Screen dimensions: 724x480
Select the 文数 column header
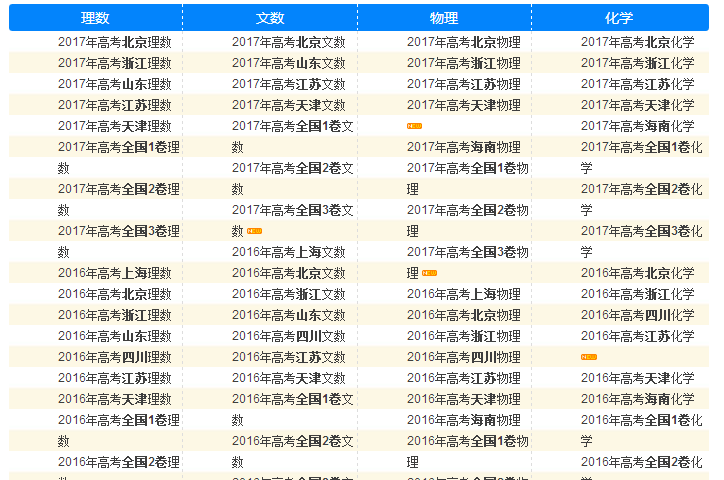[270, 18]
